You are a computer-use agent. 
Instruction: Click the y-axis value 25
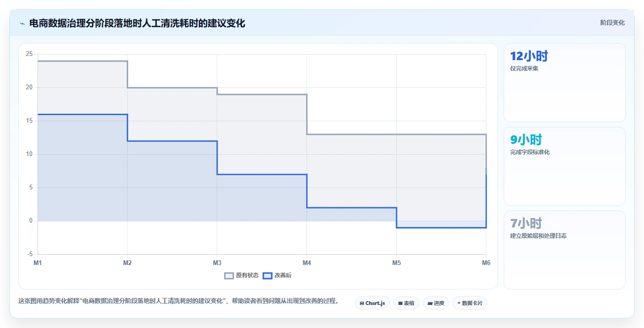pos(29,54)
